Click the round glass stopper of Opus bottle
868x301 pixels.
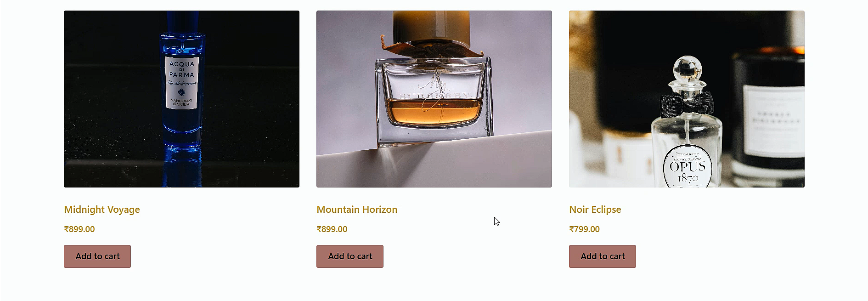(688, 69)
